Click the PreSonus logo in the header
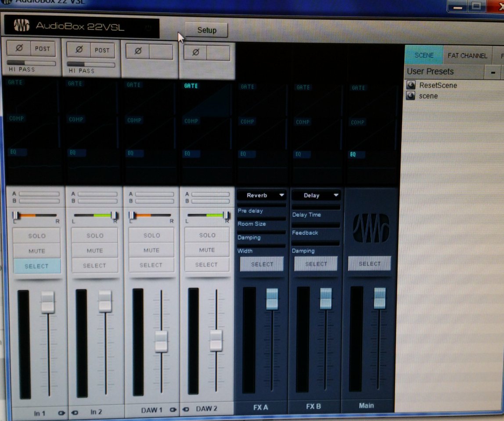The width and height of the screenshot is (504, 421). tap(22, 25)
